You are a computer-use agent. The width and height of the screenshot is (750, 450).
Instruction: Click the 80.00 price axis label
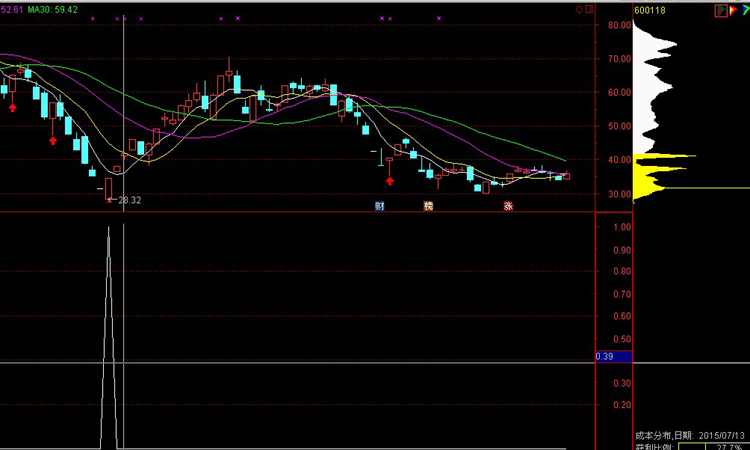[x=620, y=25]
